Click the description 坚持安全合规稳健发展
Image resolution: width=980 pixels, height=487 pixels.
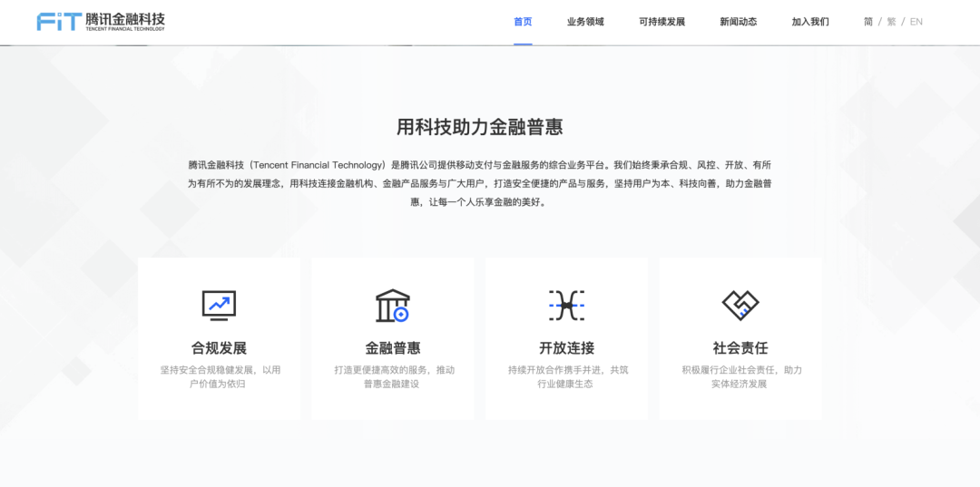pyautogui.click(x=220, y=376)
